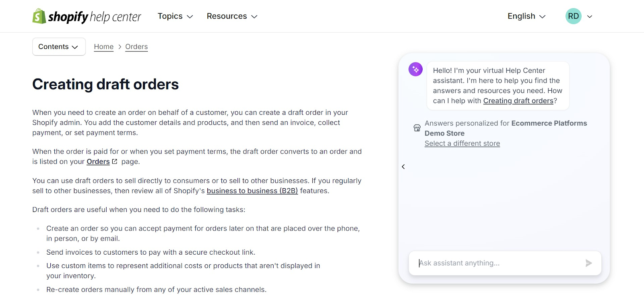Image resolution: width=644 pixels, height=295 pixels.
Task: Click the storefront icon near personalized answers
Action: pyautogui.click(x=417, y=127)
